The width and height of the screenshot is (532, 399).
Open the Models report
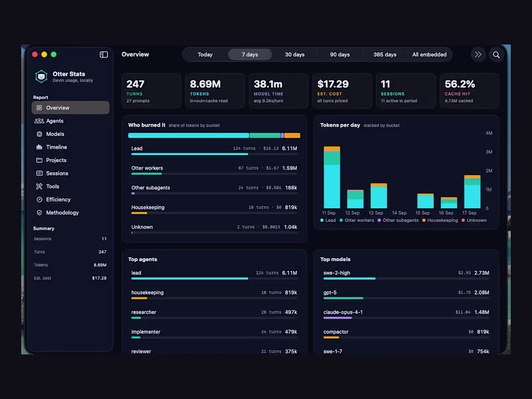(71, 134)
